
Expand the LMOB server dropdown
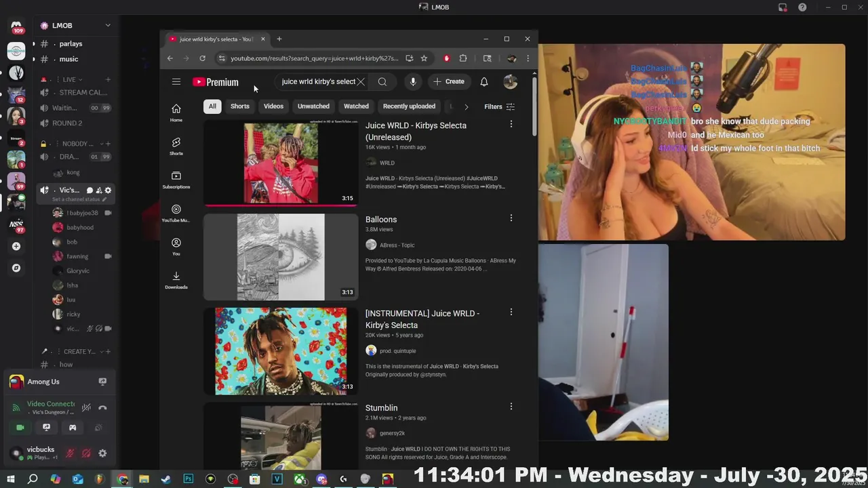108,25
